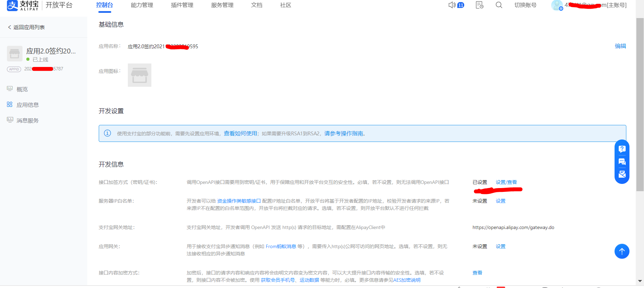Click the 应用信息 sidebar icon
The width and height of the screenshot is (644, 288).
[x=10, y=104]
